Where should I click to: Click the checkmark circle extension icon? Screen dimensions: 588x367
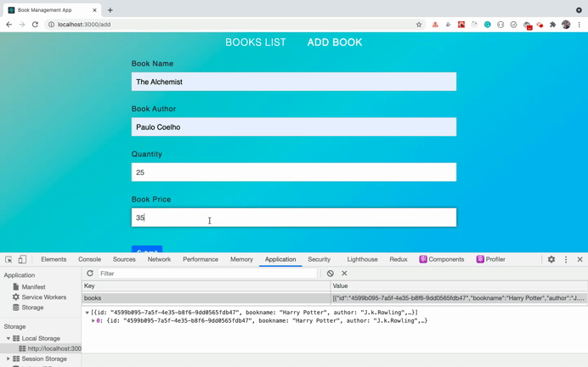click(513, 25)
